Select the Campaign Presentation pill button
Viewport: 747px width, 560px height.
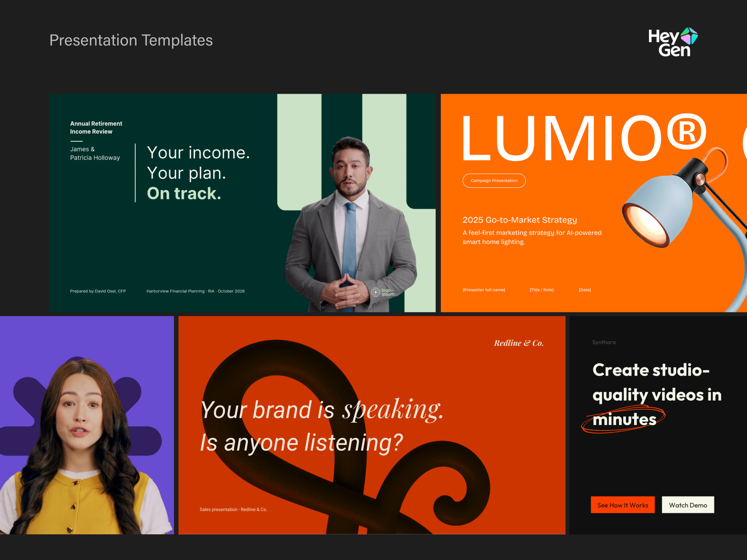[x=494, y=180]
